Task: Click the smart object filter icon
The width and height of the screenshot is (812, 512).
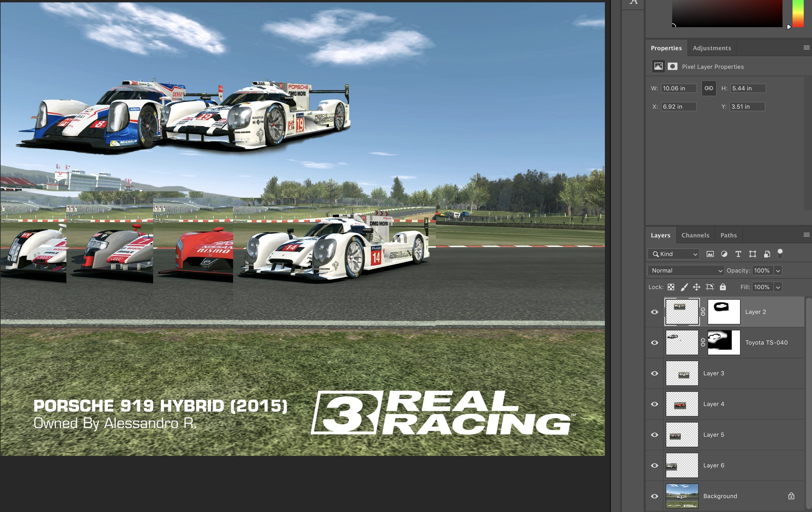Action: click(x=767, y=254)
